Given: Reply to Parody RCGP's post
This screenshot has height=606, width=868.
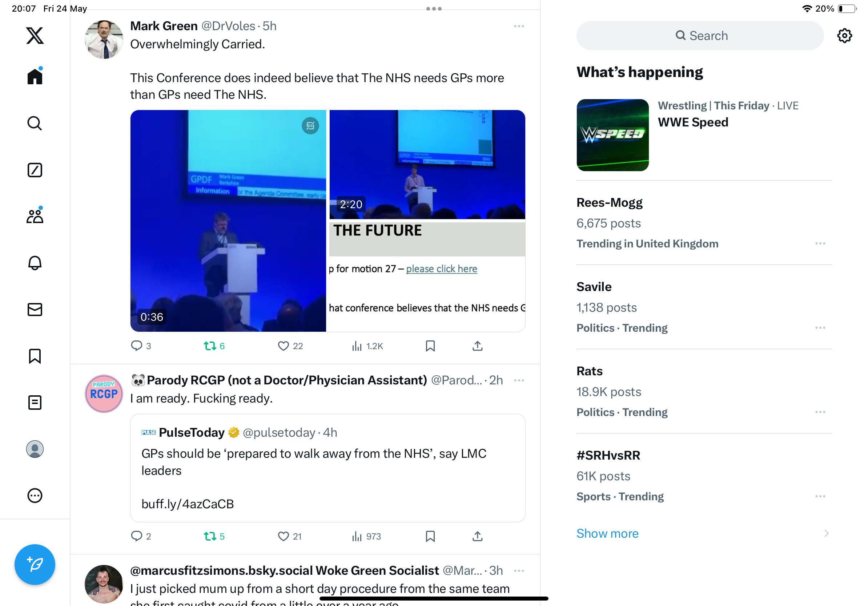Looking at the screenshot, I should click(141, 536).
